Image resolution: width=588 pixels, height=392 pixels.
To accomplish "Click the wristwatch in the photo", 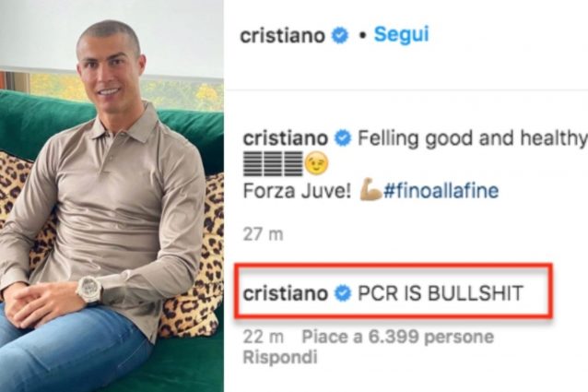I will click(88, 290).
